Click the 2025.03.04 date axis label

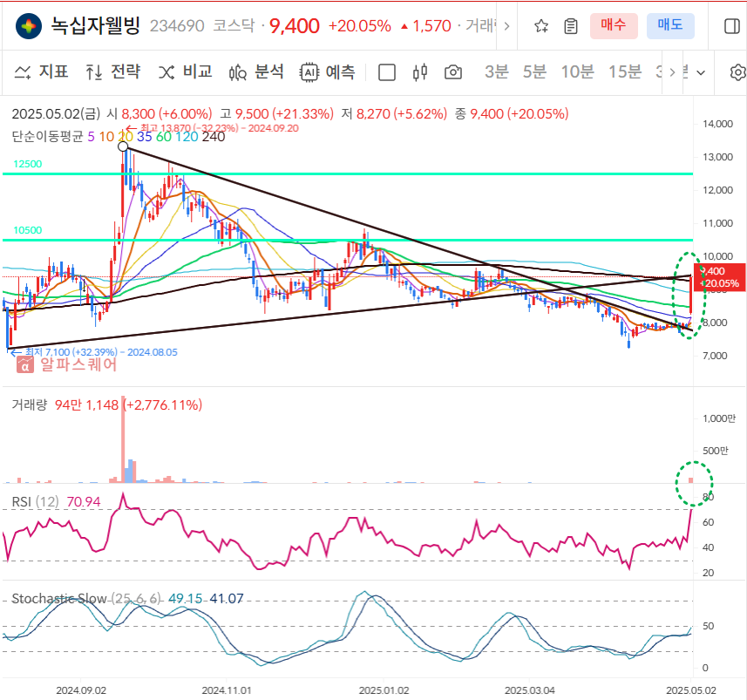pos(530,690)
